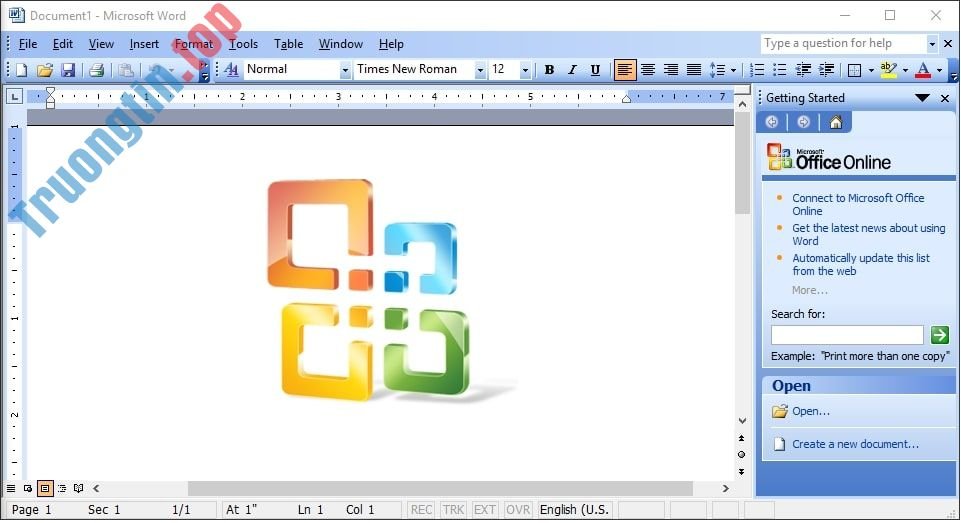The width and height of the screenshot is (961, 523).
Task: Expand the Times New Roman font dropdown
Action: point(480,71)
